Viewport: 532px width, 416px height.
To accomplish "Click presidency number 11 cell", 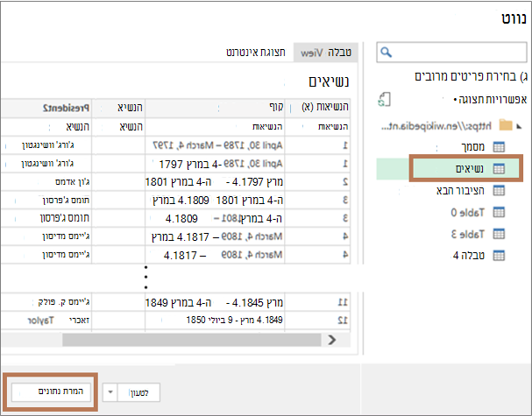I will (x=318, y=302).
